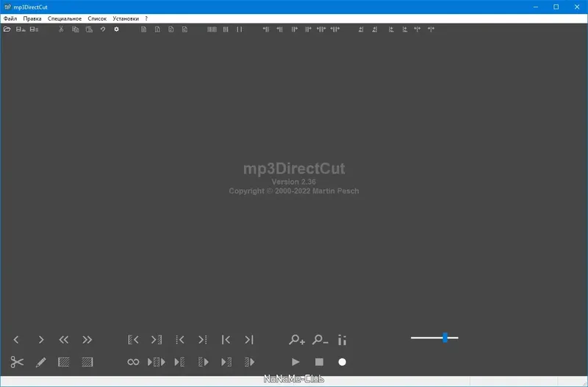Click the dotted-line right arrow button

pos(203,340)
